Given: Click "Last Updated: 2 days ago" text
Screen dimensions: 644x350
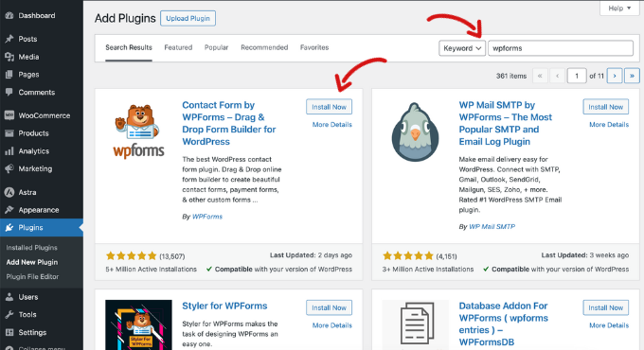Looking at the screenshot, I should [x=311, y=255].
